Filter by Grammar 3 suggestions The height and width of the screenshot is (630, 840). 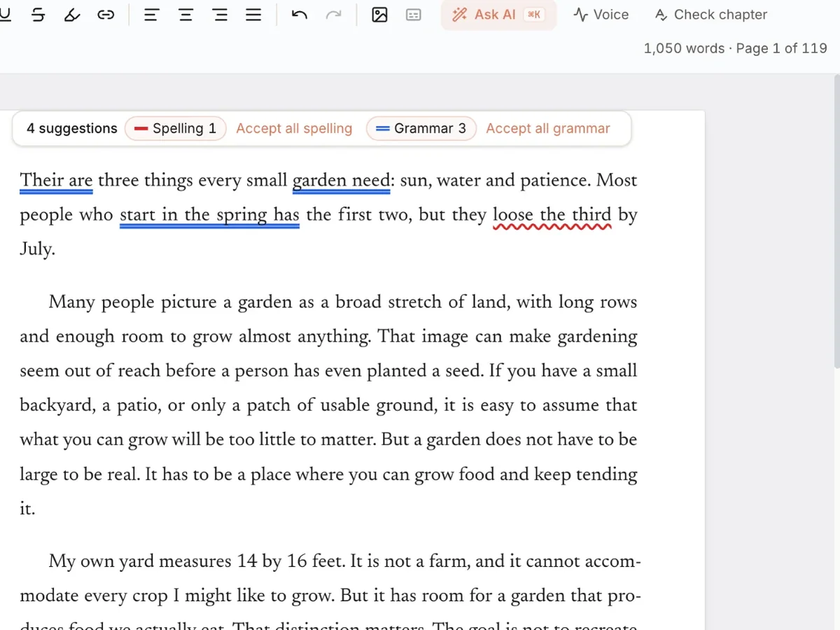(x=421, y=129)
